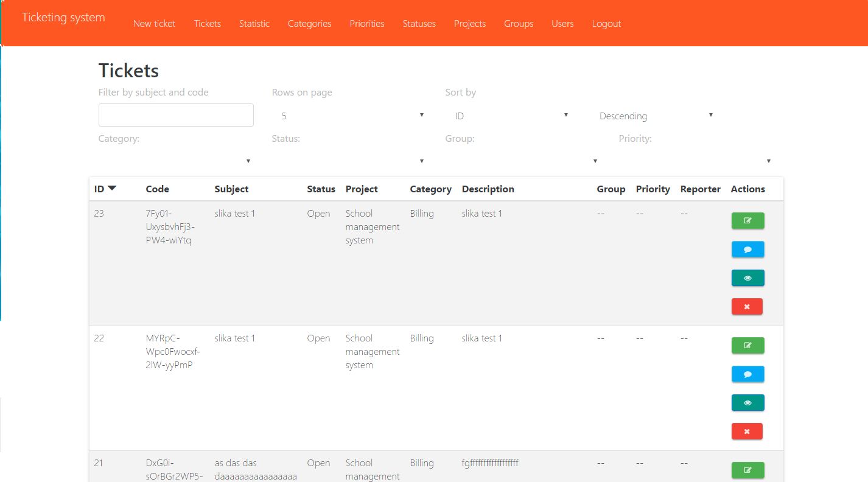Screen dimensions: 868x482
Task: Delete ticket 22 with red X button
Action: coord(747,431)
